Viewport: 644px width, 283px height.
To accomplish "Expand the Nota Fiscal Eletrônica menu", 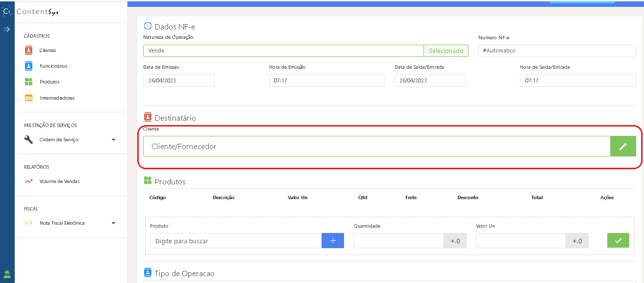I will point(113,223).
